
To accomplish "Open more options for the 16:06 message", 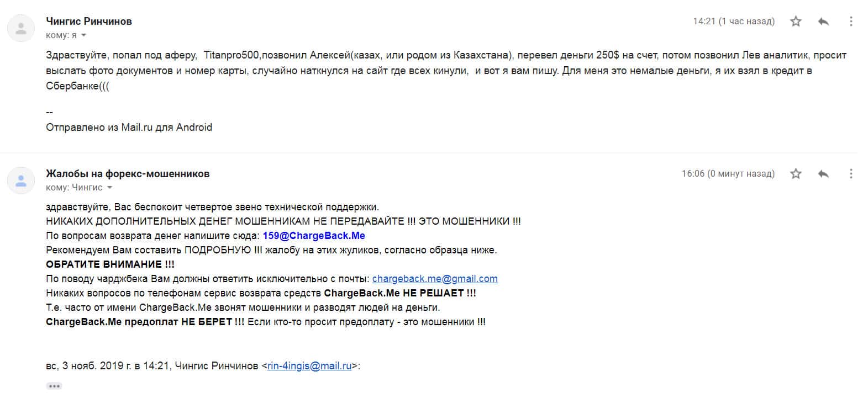I will click(851, 174).
